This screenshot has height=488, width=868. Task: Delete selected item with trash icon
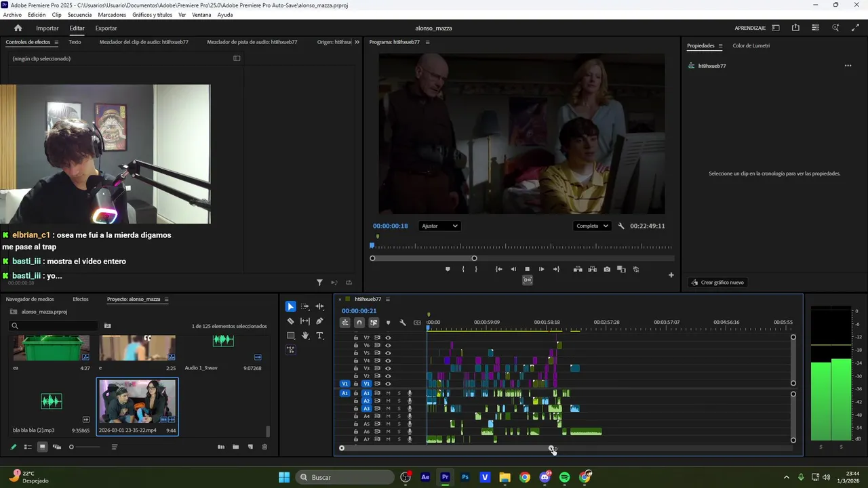point(264,447)
